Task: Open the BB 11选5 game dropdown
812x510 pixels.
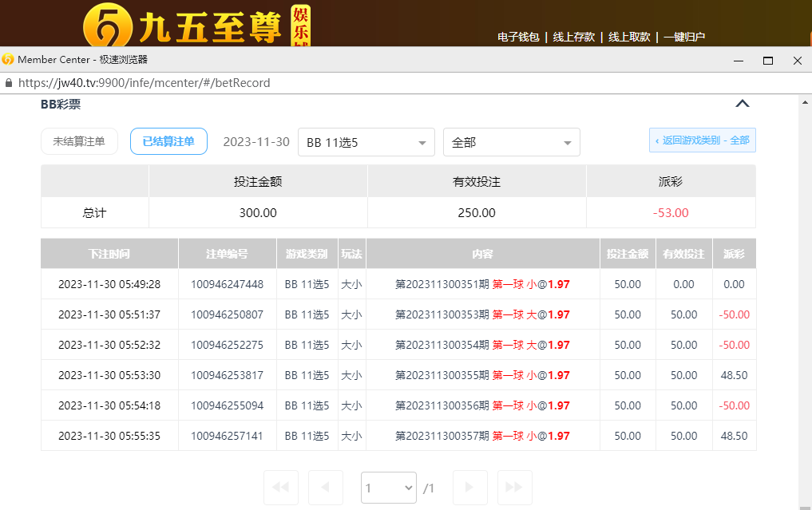Action: pyautogui.click(x=366, y=142)
